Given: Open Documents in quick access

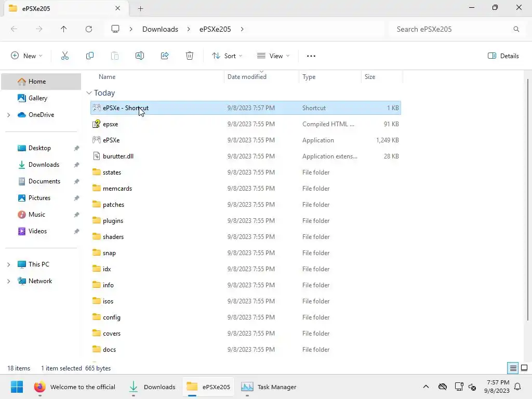Looking at the screenshot, I should pos(44,181).
